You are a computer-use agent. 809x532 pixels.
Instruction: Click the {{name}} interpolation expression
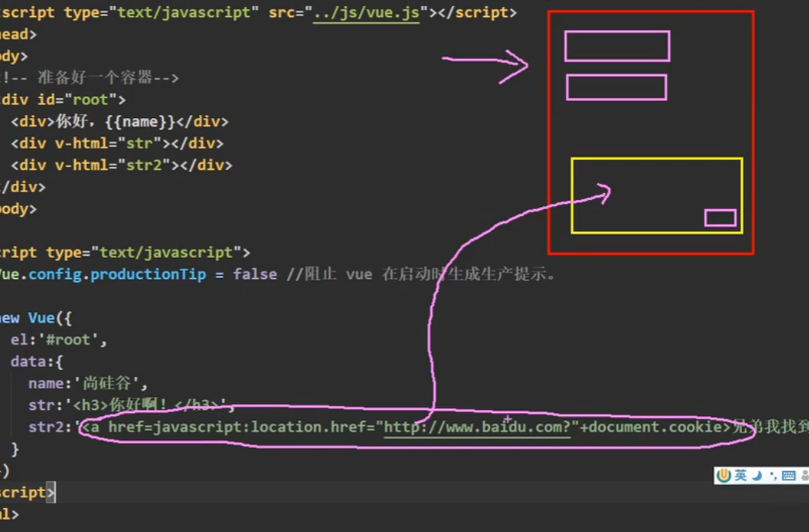[x=140, y=122]
